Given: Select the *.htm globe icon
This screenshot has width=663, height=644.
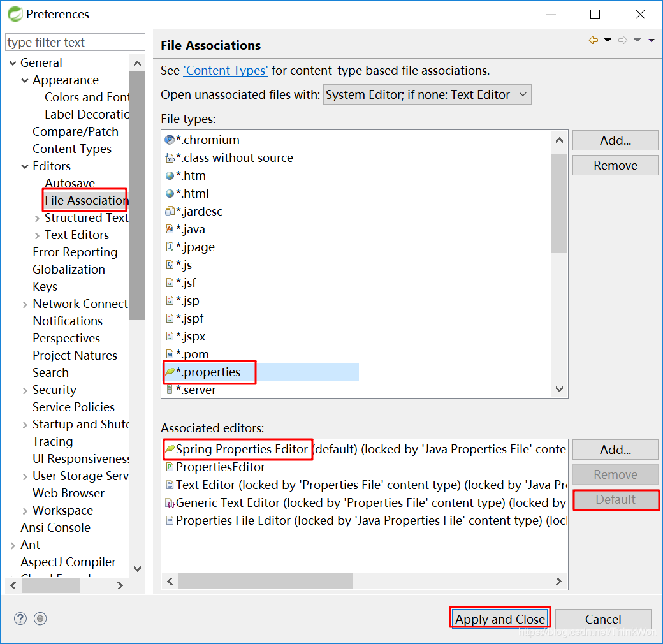Looking at the screenshot, I should (x=170, y=175).
